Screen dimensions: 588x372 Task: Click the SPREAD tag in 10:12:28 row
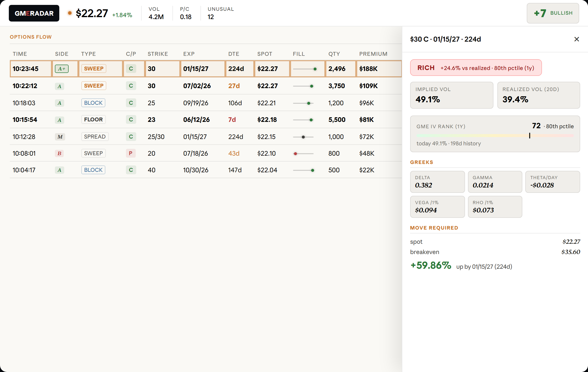tap(95, 137)
